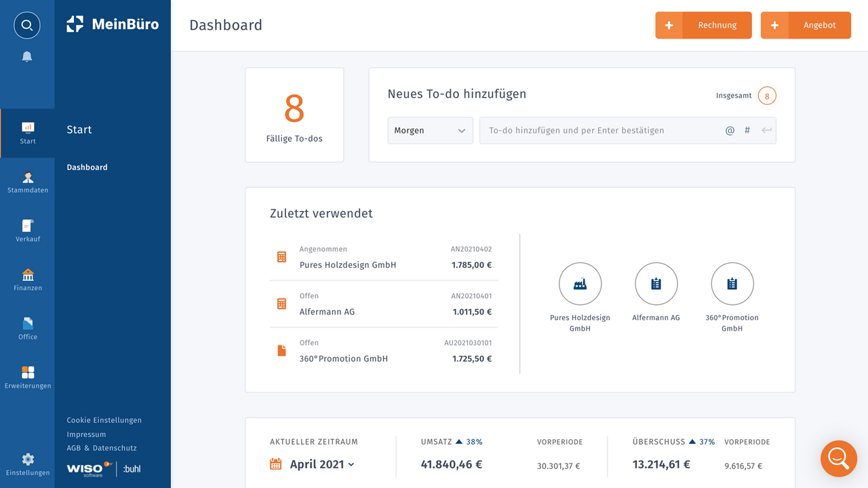Screen dimensions: 868x488
Task: Create a new Rechnung
Action: [x=703, y=25]
